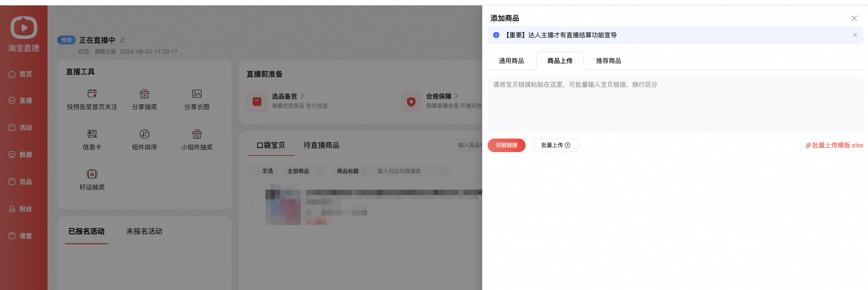Click the 宝贝链接 paste text area

(x=675, y=104)
